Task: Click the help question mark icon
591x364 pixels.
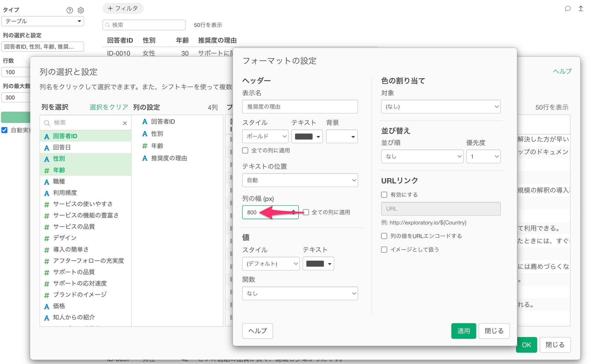Action: (x=70, y=10)
